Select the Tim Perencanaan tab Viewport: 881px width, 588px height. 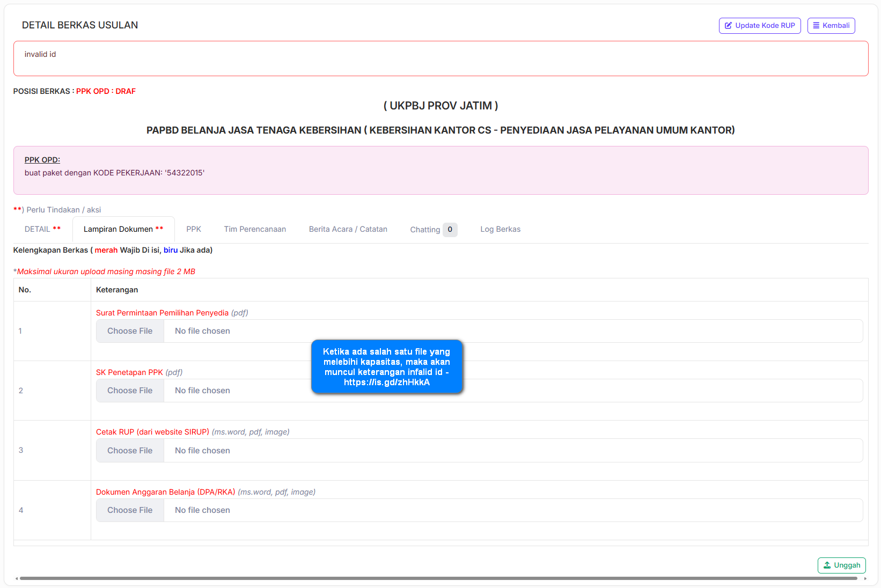[255, 229]
